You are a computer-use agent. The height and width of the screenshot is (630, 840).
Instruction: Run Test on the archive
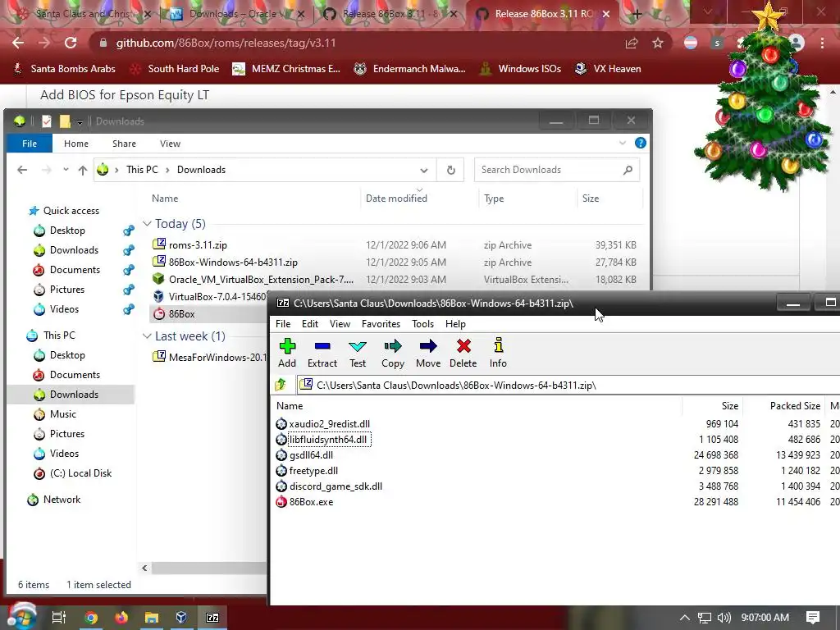pos(358,353)
